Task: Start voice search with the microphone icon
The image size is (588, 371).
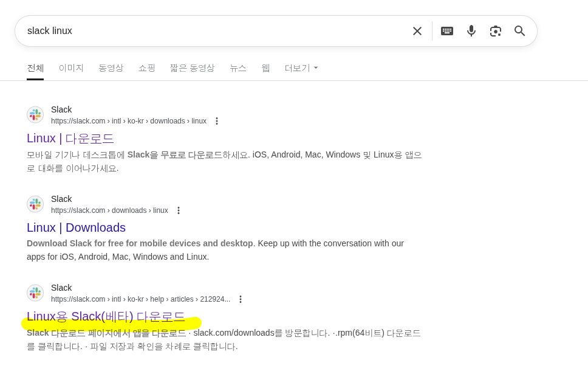Action: coord(471,31)
